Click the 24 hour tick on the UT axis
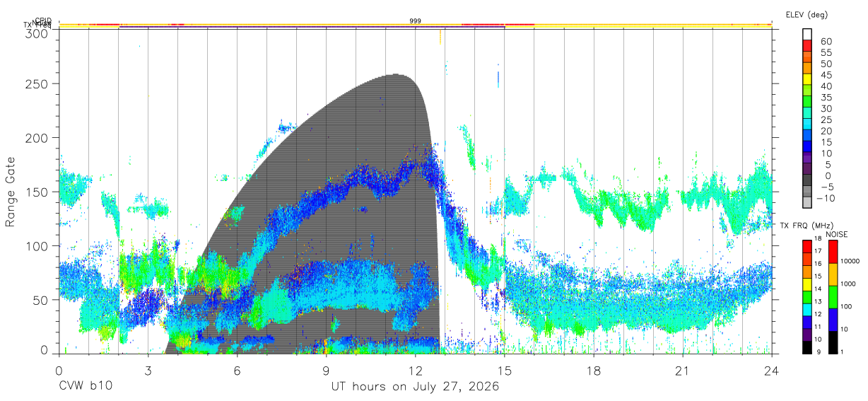Viewport: 868px width, 401px height. [772, 371]
